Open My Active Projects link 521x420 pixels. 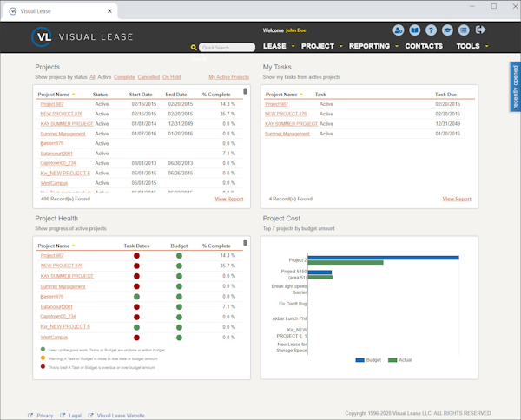coord(229,77)
